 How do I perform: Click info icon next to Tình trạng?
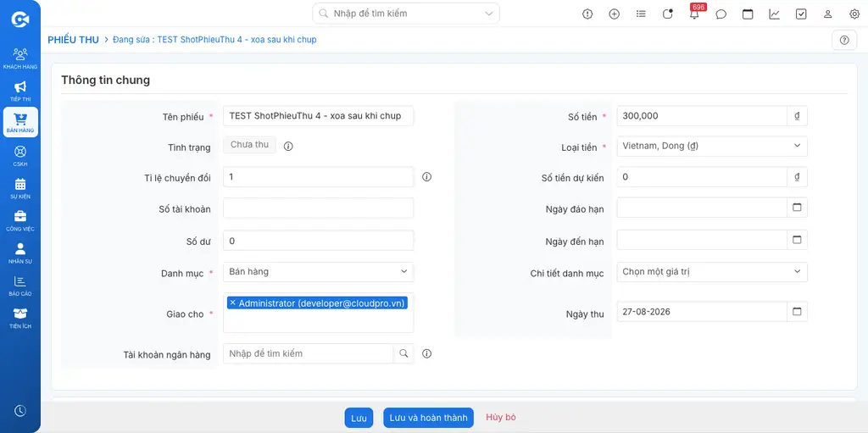coord(288,147)
